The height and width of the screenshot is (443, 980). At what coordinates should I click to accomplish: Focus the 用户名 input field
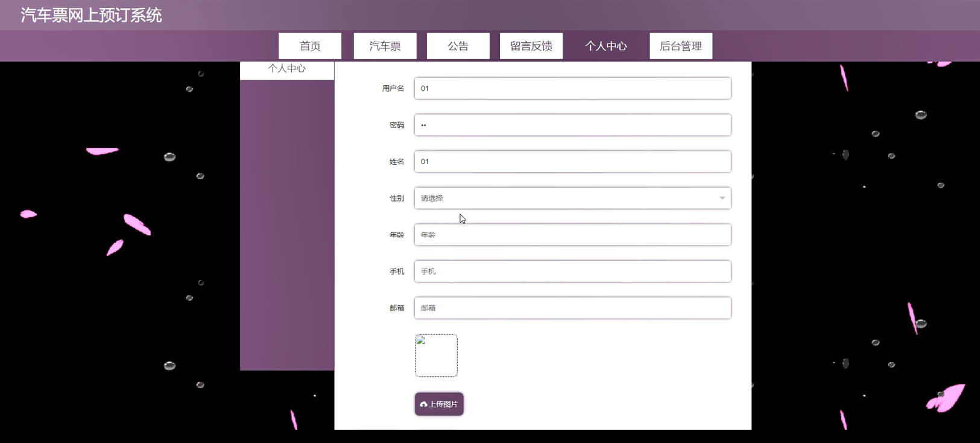[572, 88]
